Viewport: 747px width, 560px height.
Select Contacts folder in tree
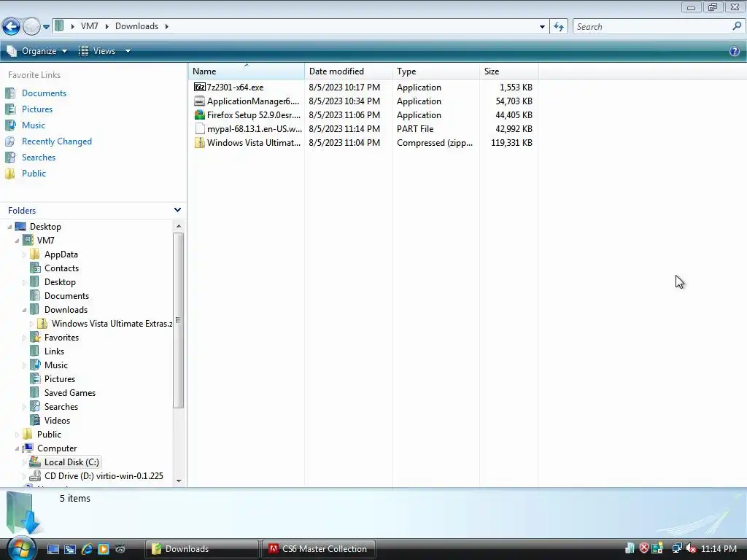(x=61, y=268)
